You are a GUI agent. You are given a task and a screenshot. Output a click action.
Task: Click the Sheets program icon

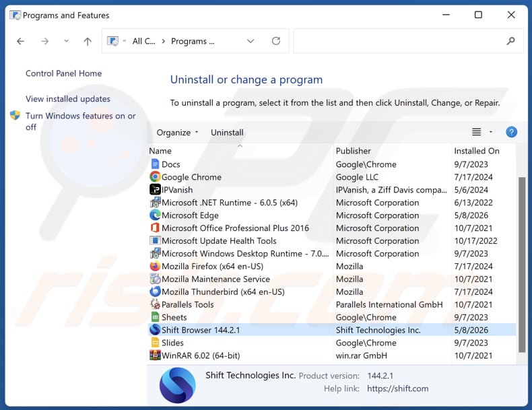[x=155, y=317]
